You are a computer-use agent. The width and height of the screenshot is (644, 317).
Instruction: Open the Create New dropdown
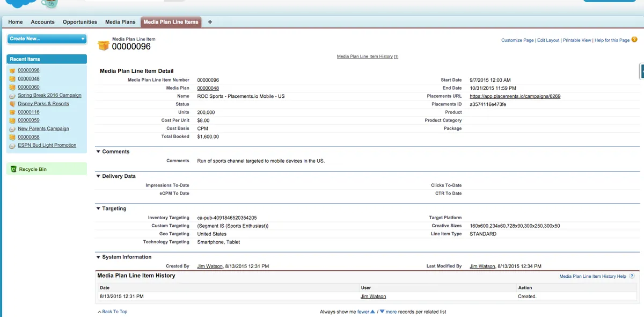click(47, 39)
